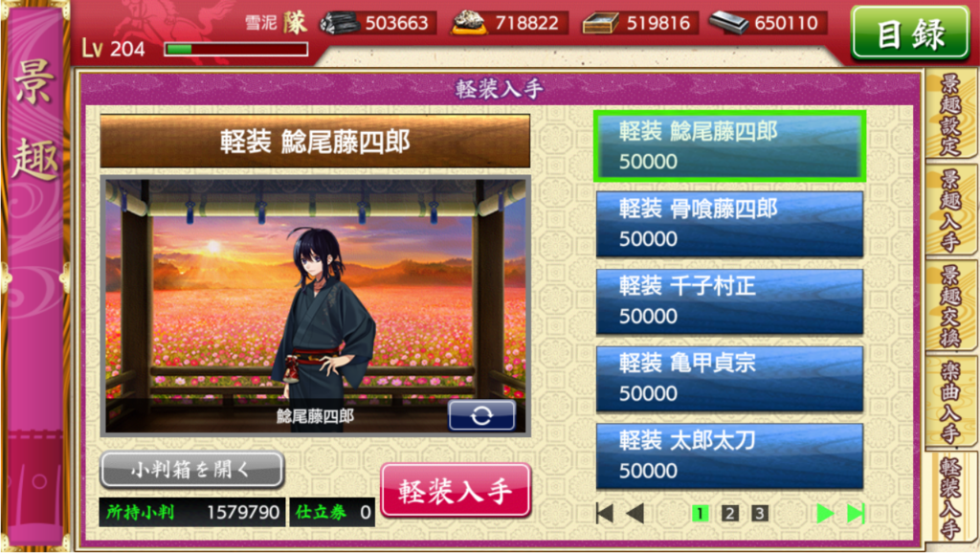Screen dimensions: 980x553
Task: Jump to first page arrow icon
Action: point(605,513)
